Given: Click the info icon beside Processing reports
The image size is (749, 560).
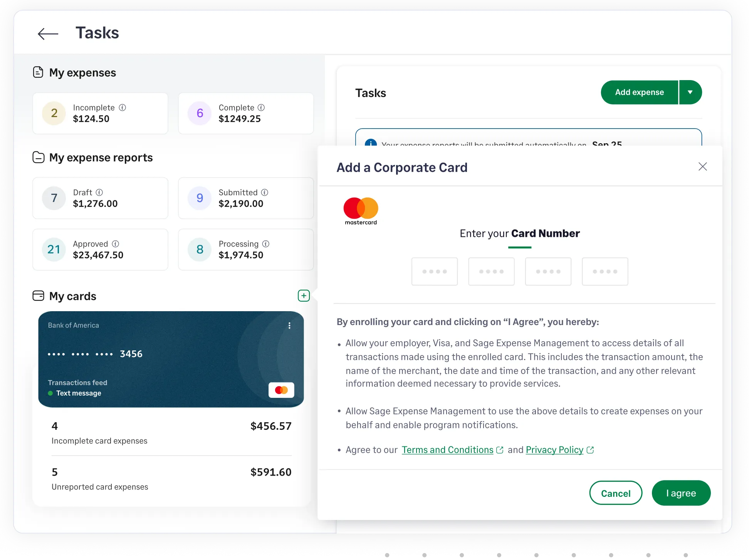Looking at the screenshot, I should pos(266,244).
